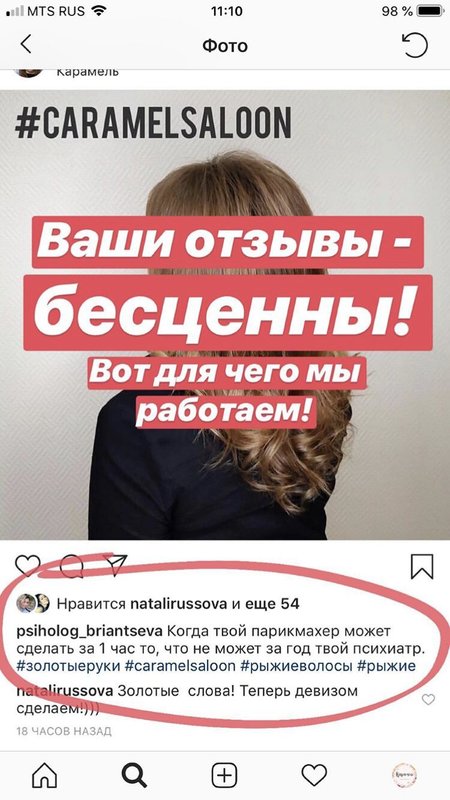Open hashtag #caramelsaloon in caption
The width and height of the screenshot is (450, 800).
tap(180, 666)
